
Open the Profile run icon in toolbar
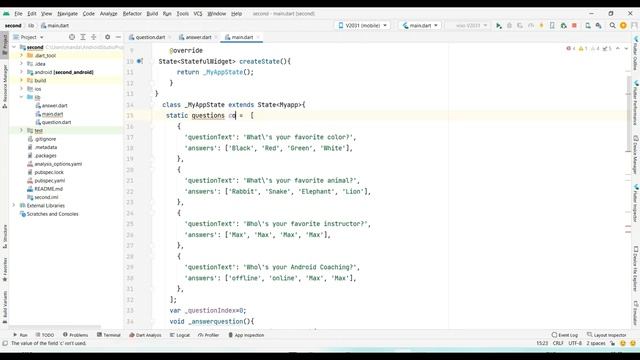click(x=531, y=25)
